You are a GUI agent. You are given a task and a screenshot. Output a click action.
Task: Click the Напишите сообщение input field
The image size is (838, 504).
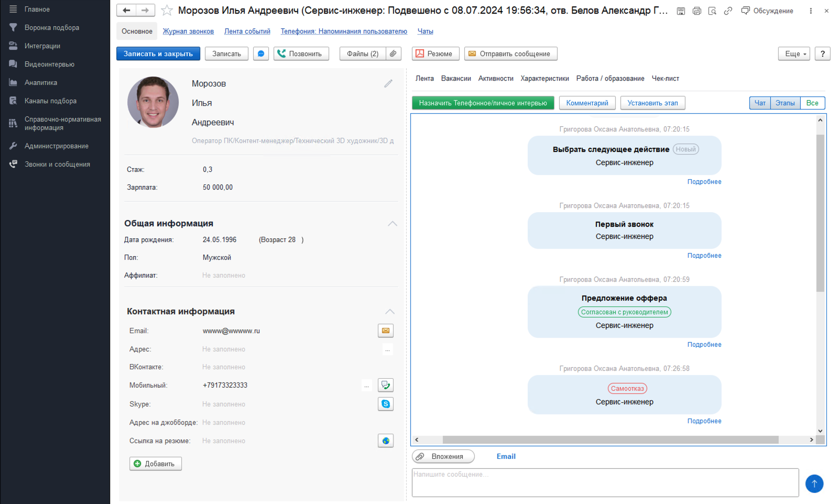coord(605,483)
